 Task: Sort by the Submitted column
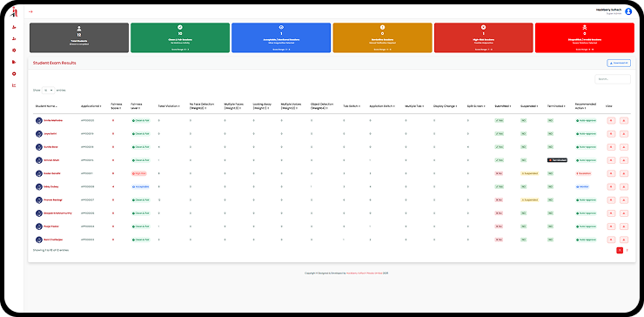pyautogui.click(x=503, y=106)
